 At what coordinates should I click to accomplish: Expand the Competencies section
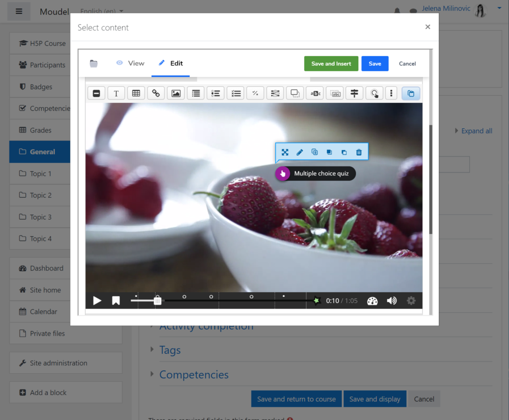pos(193,375)
